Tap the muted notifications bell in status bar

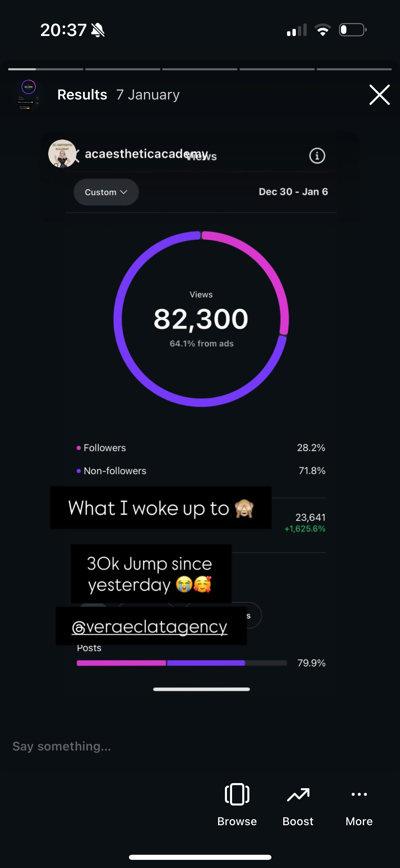click(97, 30)
